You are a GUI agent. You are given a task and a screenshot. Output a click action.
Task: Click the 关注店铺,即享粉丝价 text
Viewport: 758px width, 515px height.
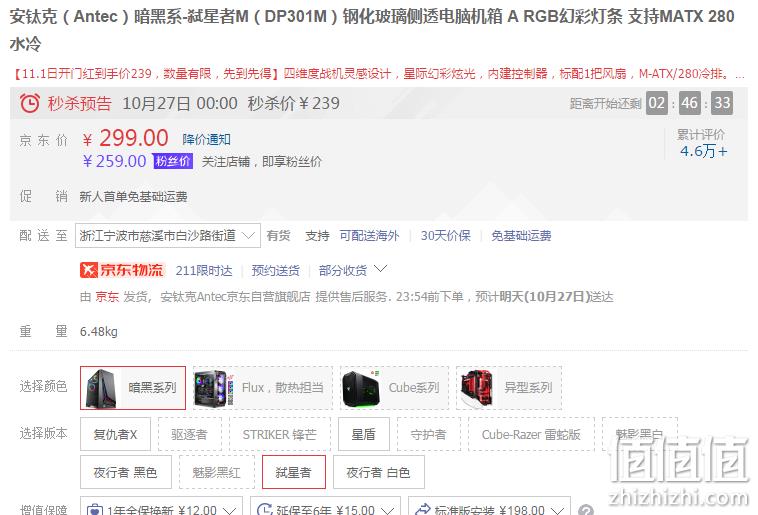262,162
